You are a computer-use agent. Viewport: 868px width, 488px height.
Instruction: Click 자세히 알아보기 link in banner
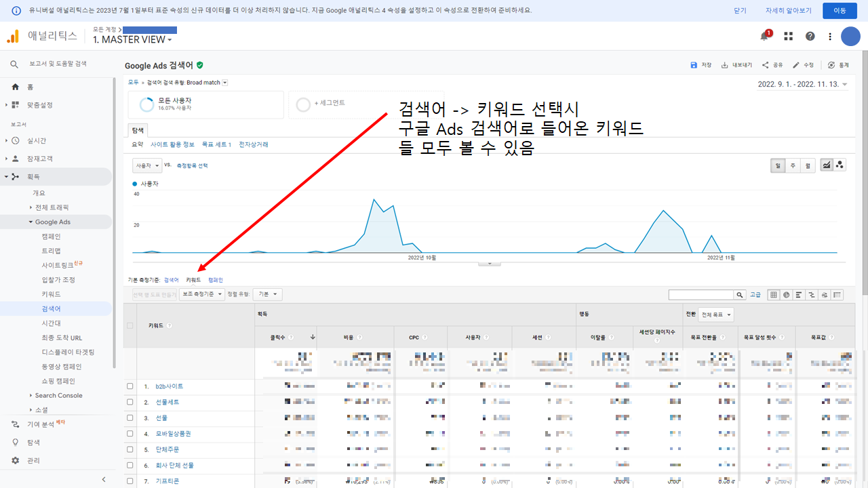tap(789, 11)
